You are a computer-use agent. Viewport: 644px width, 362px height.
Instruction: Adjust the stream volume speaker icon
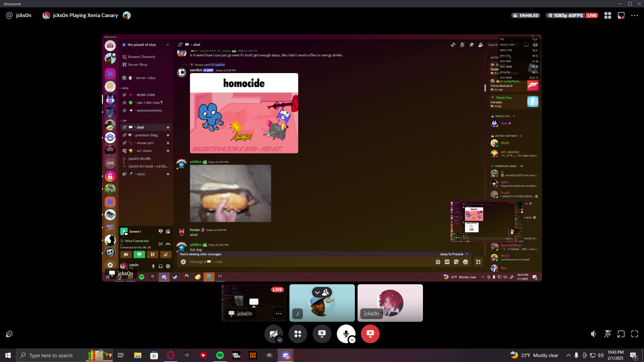click(593, 334)
